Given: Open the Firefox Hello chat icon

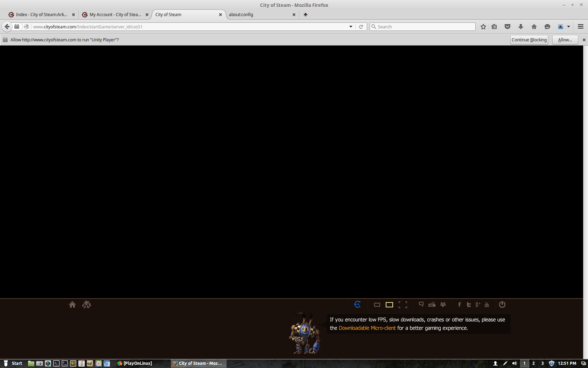Looking at the screenshot, I should coord(547,27).
